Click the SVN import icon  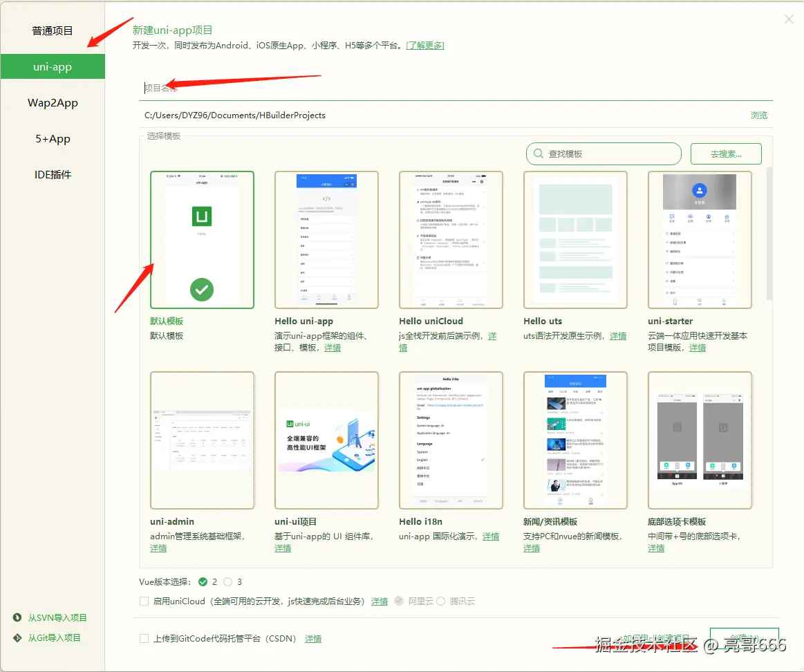17,617
